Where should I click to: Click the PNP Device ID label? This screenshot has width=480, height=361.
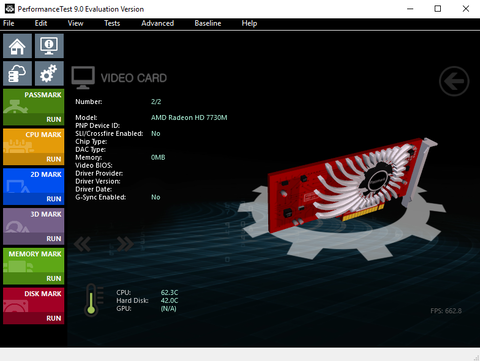(x=97, y=126)
